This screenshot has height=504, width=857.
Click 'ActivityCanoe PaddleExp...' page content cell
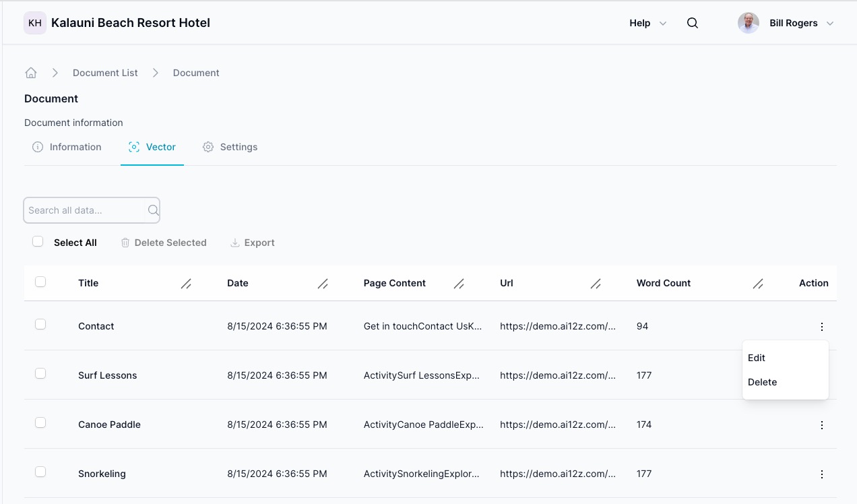424,424
